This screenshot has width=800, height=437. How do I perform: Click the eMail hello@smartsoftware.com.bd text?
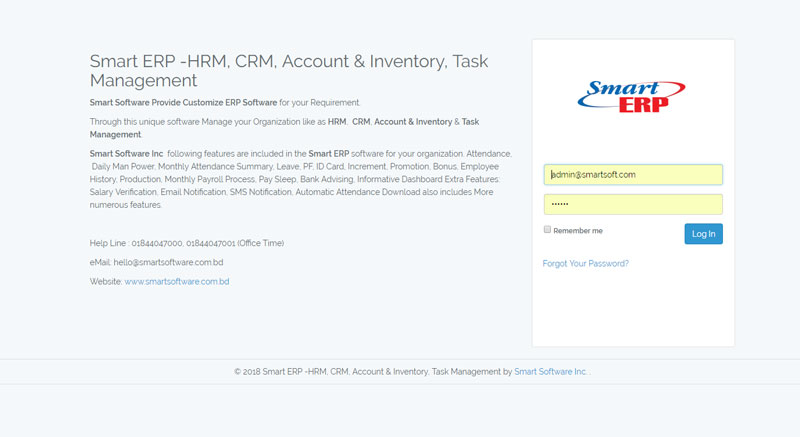coord(156,262)
